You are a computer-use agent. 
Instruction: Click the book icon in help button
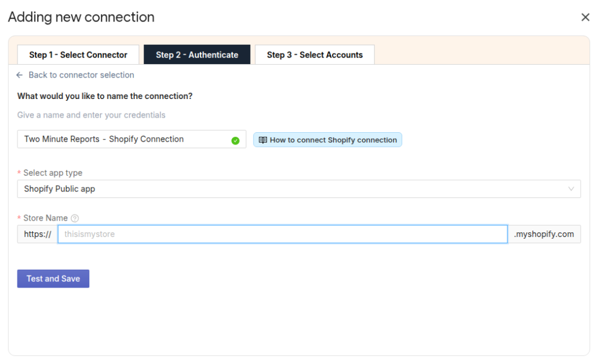263,140
